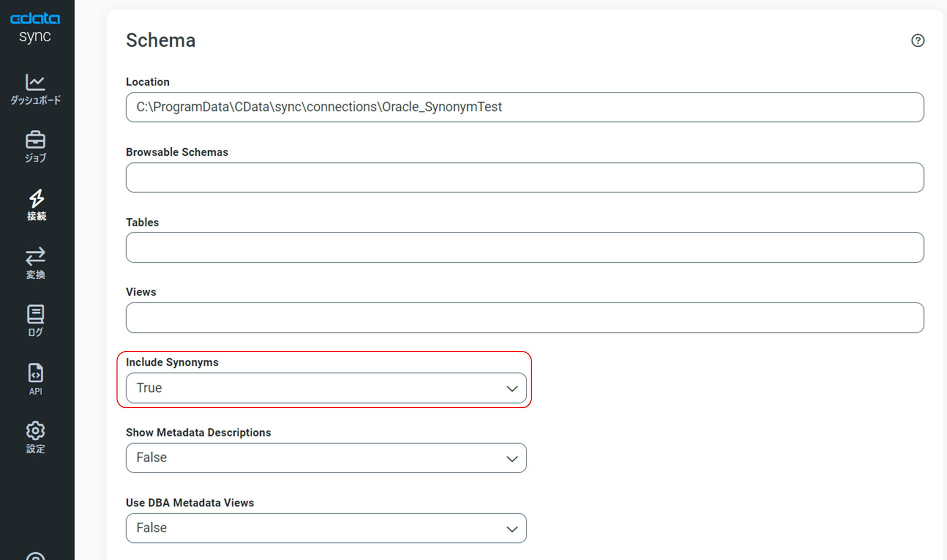Click the API document icon
Screen dimensions: 947x560
[35, 373]
